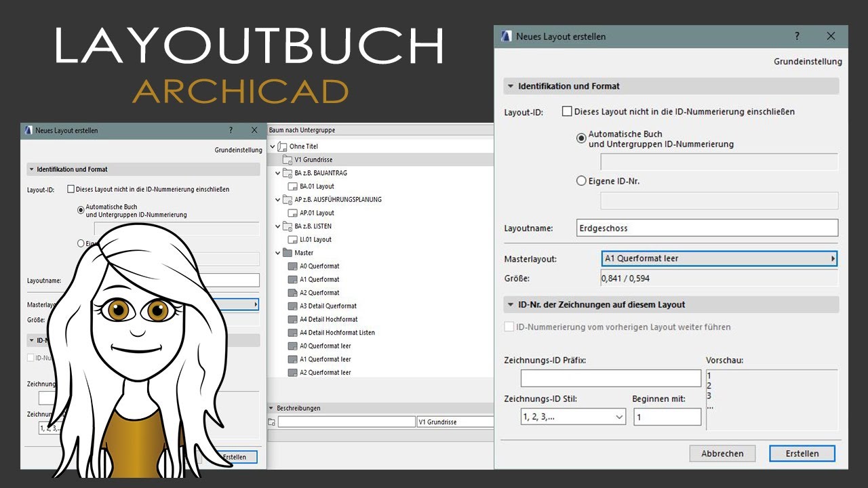This screenshot has height=488, width=868.
Task: Click the icon of A3 Detail Querformat
Action: point(293,306)
